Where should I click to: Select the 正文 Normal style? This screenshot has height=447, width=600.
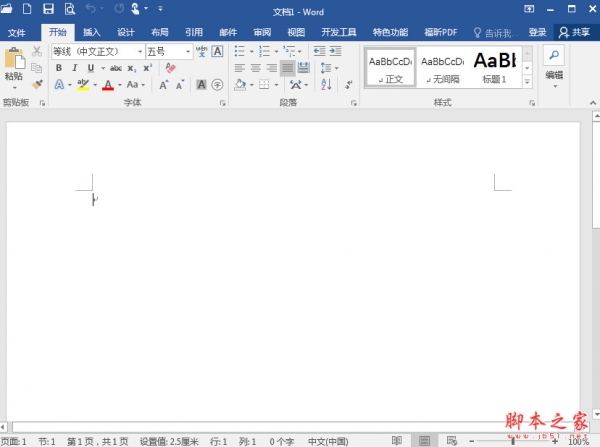pos(390,68)
